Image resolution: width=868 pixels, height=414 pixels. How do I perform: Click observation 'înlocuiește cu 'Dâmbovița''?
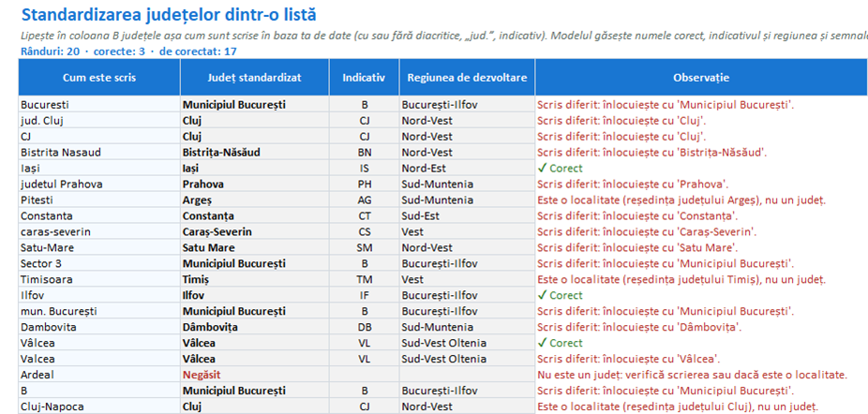[639, 327]
